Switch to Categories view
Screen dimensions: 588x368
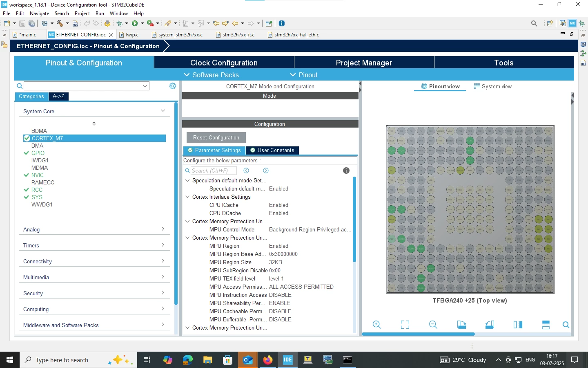click(31, 96)
